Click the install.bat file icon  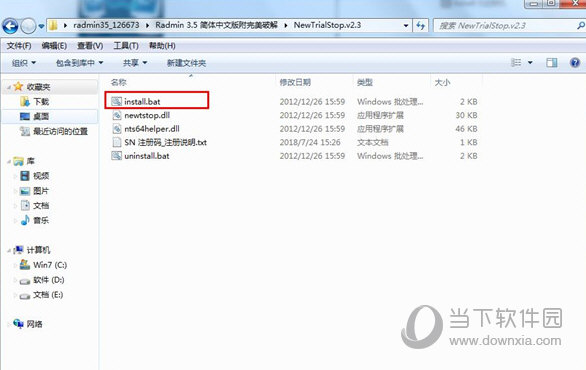(117, 101)
